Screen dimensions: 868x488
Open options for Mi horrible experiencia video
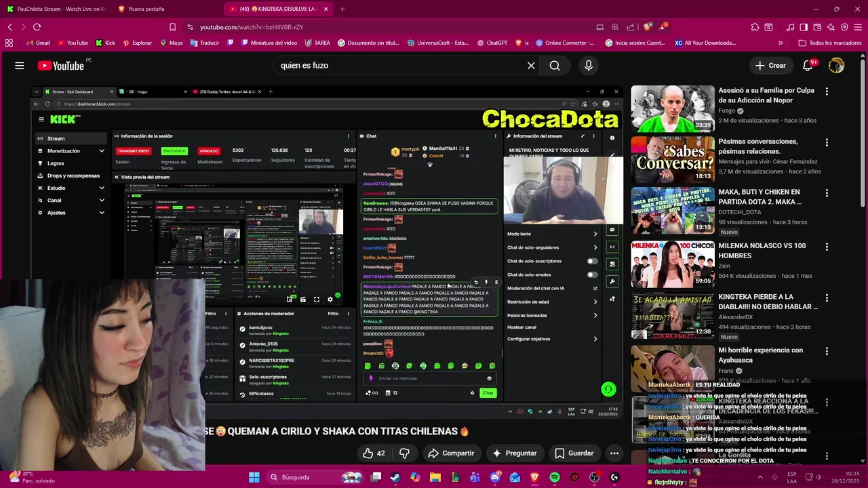coord(827,352)
